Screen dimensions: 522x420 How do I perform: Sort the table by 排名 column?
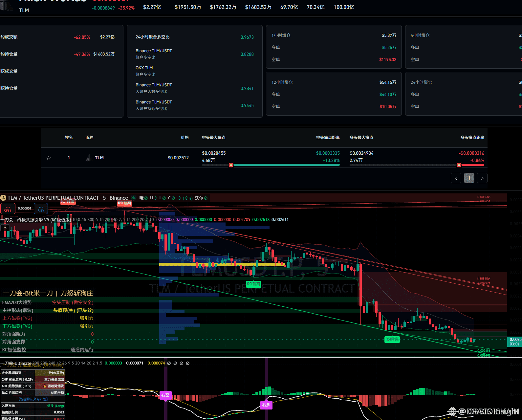click(69, 138)
